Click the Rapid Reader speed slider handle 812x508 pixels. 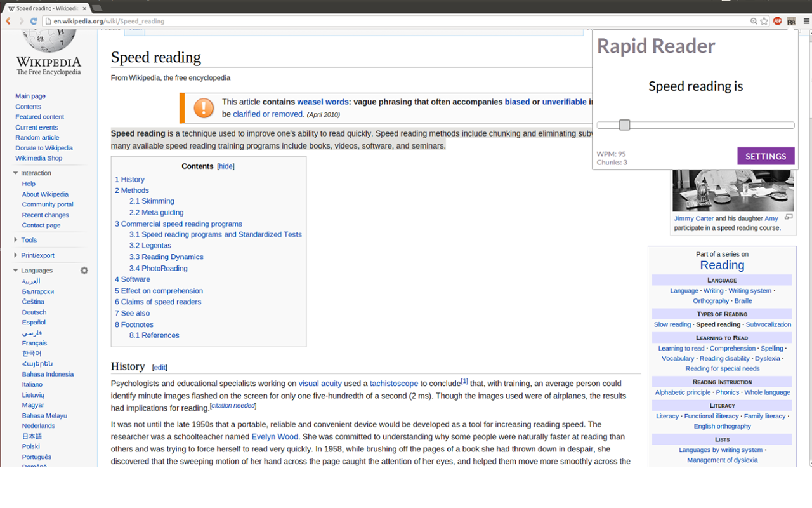coord(624,125)
